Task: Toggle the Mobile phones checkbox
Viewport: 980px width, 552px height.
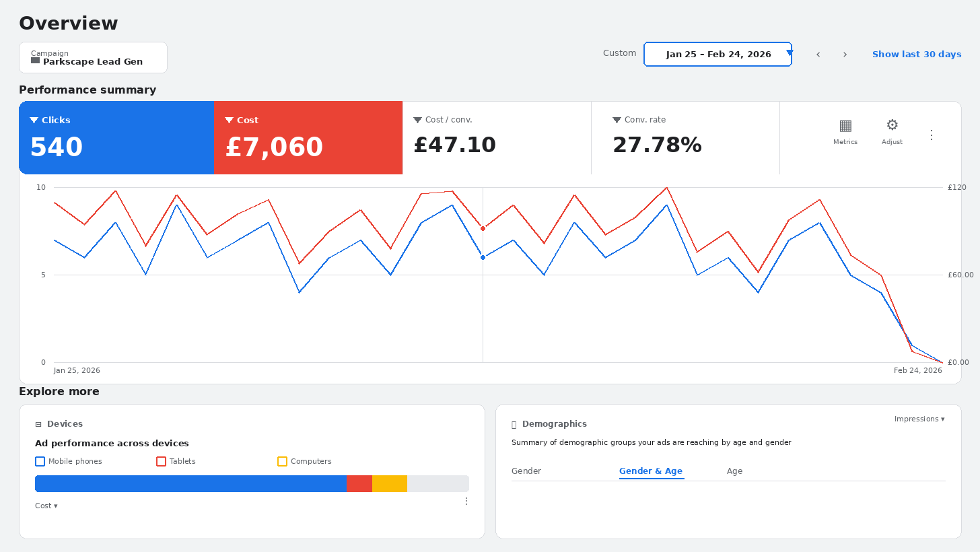Action: 40,462
